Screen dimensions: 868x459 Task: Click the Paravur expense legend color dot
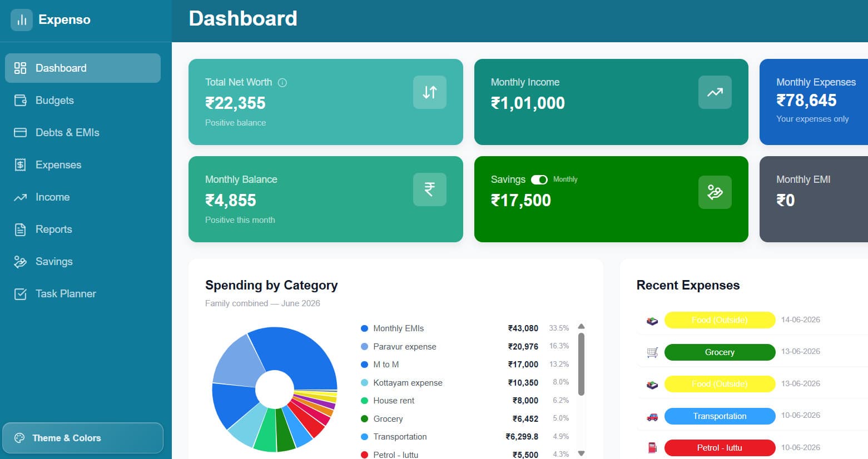364,347
